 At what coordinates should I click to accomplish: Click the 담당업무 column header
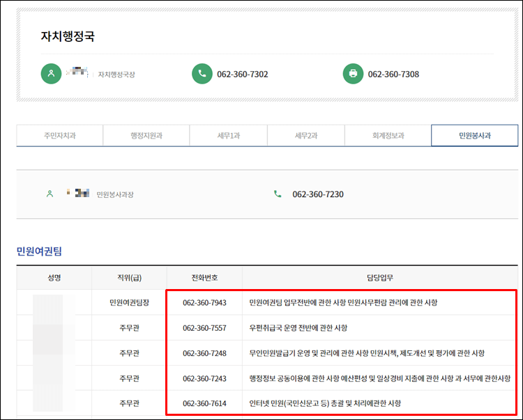380,278
